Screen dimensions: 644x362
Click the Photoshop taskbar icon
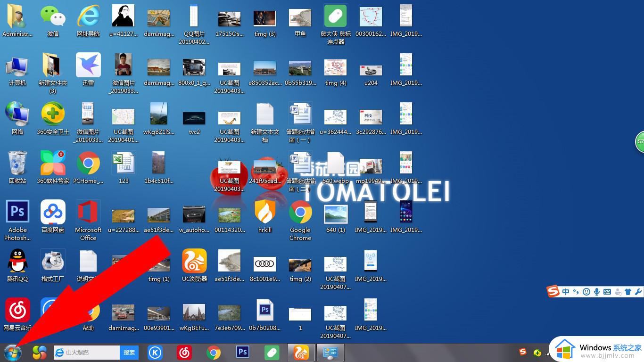pyautogui.click(x=243, y=353)
